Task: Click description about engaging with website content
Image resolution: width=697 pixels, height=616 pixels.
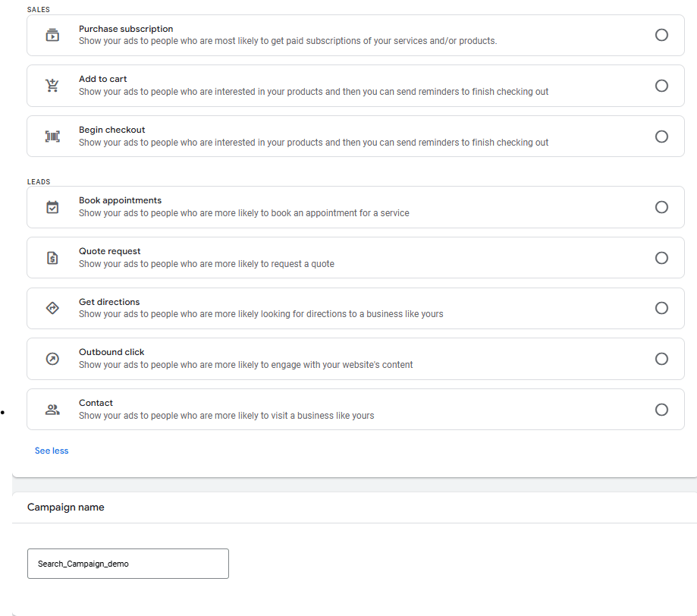Action: coord(246,365)
